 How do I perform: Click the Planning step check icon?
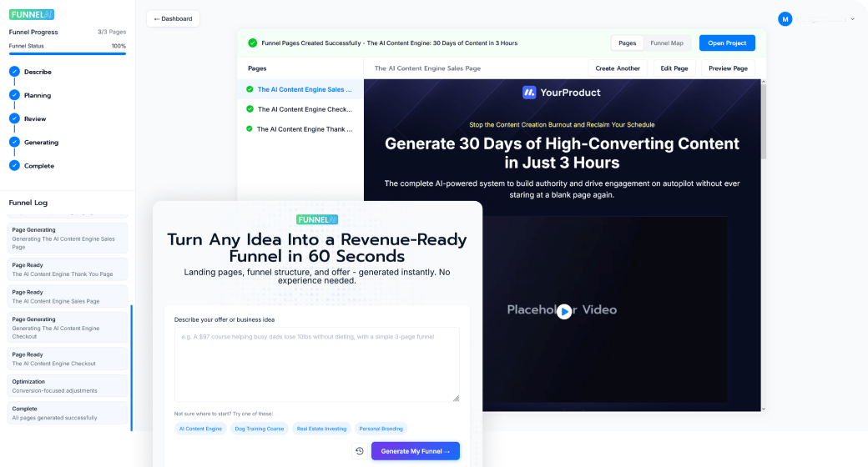(x=14, y=95)
